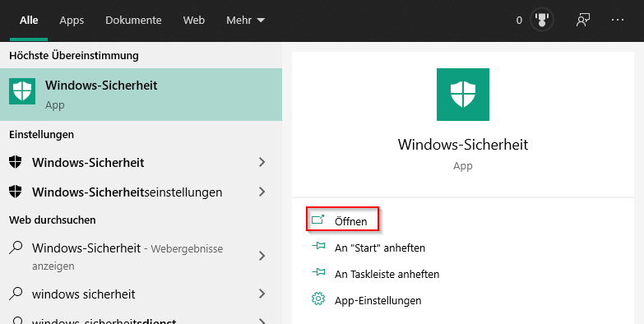Click magnifier icon beside 'windows sicherheit'
This screenshot has width=644, height=324.
coord(15,294)
